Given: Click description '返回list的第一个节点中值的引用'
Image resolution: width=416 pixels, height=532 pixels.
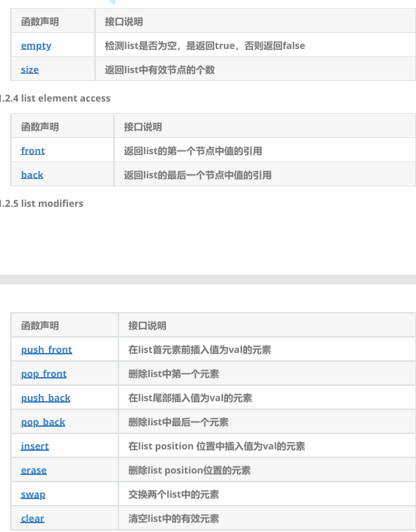Looking at the screenshot, I should pyautogui.click(x=193, y=151).
